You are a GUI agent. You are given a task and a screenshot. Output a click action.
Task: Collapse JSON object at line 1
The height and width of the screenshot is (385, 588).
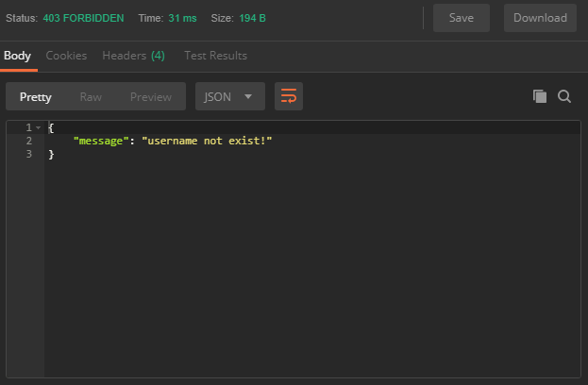38,127
